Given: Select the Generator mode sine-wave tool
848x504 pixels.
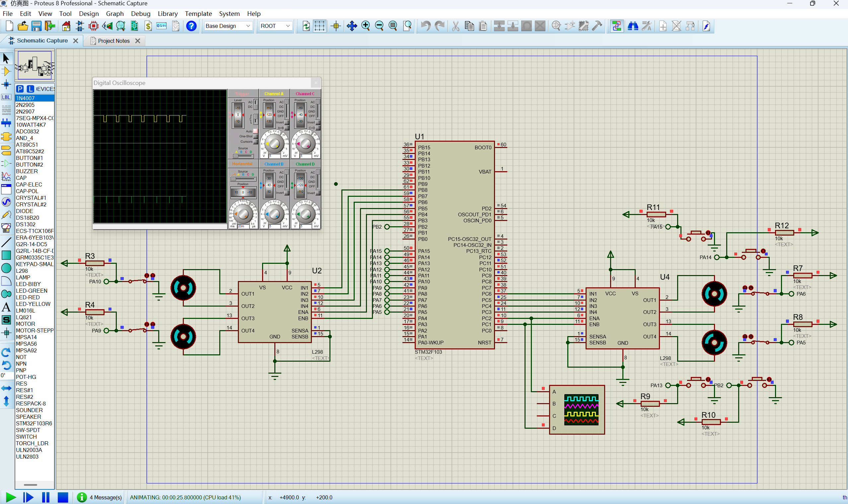Looking at the screenshot, I should (6, 202).
